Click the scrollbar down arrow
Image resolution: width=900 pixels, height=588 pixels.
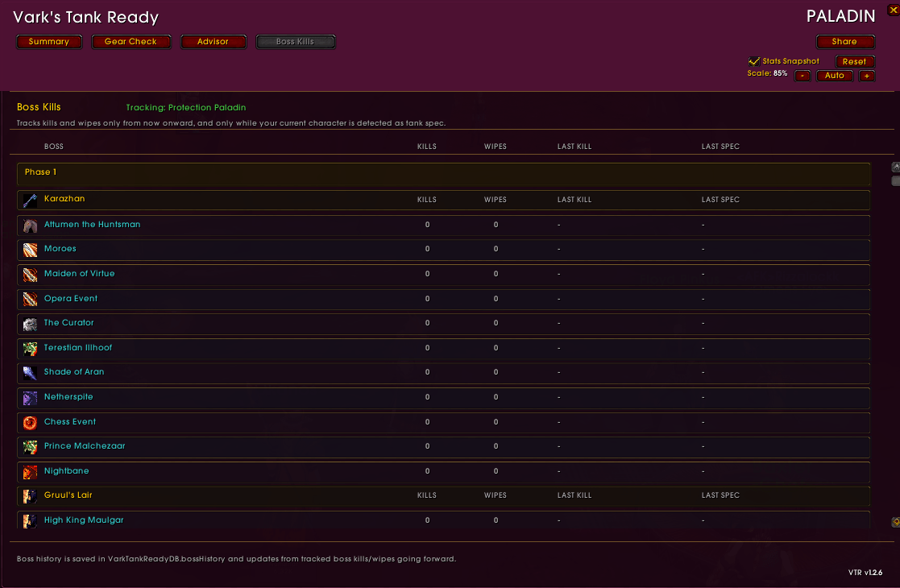click(x=895, y=522)
